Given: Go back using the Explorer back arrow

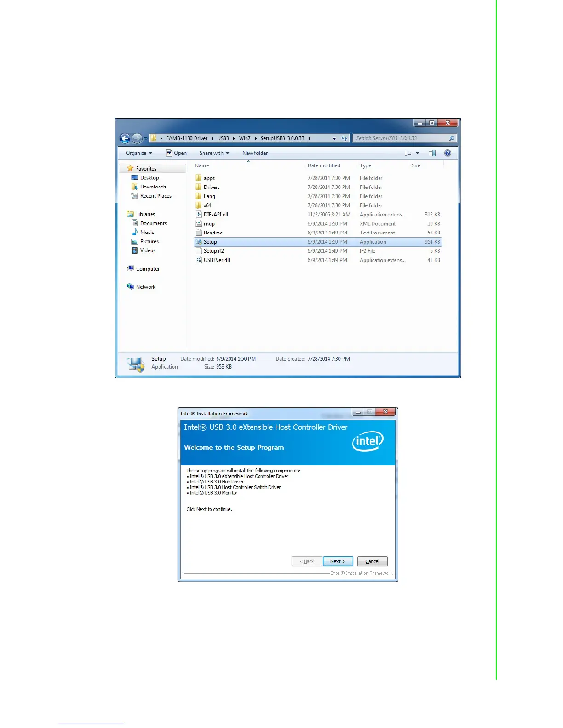Looking at the screenshot, I should click(x=125, y=138).
